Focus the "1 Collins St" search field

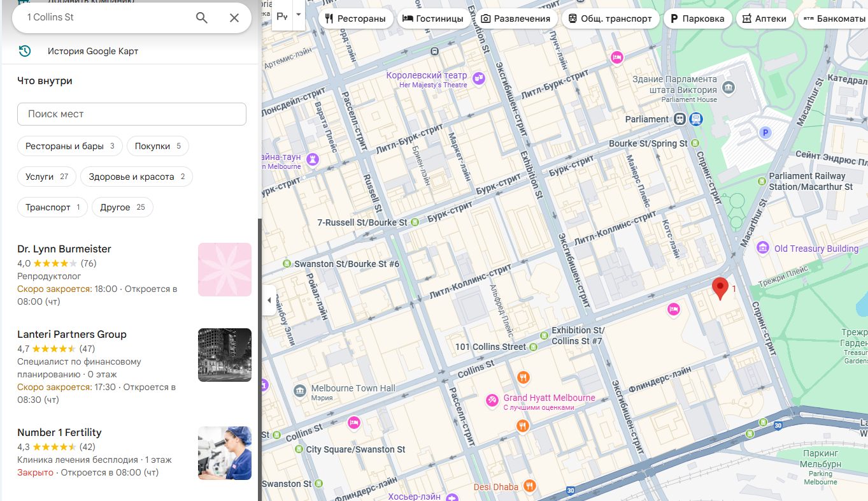[105, 17]
